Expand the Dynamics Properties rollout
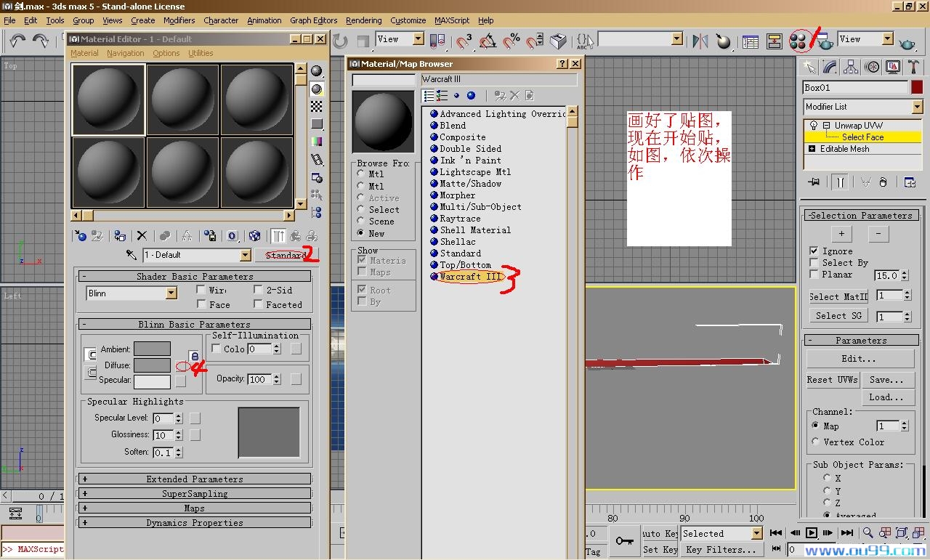The width and height of the screenshot is (930, 560). point(195,522)
